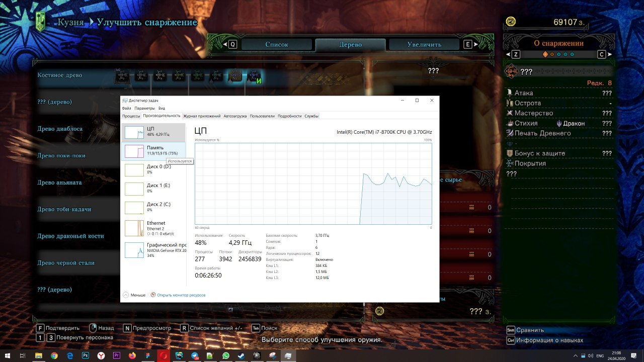This screenshot has width=644, height=362.
Task: Open Adobe Premiere from taskbar
Action: [x=117, y=355]
